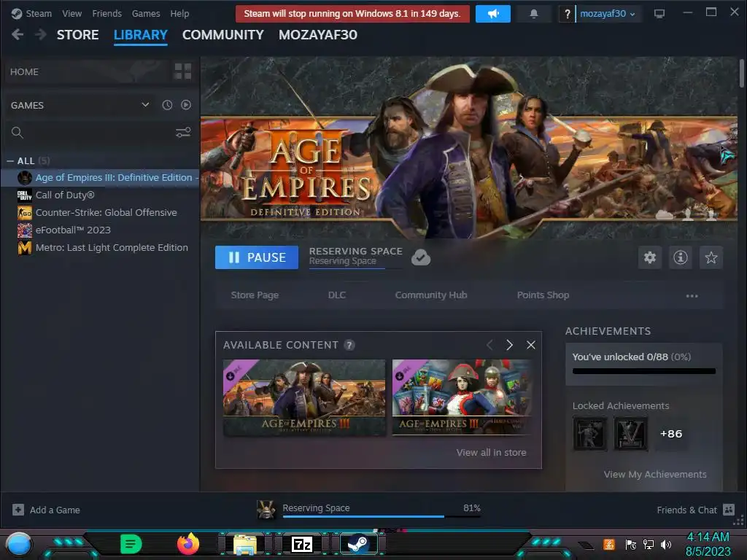Switch to the STORE tab

[77, 35]
